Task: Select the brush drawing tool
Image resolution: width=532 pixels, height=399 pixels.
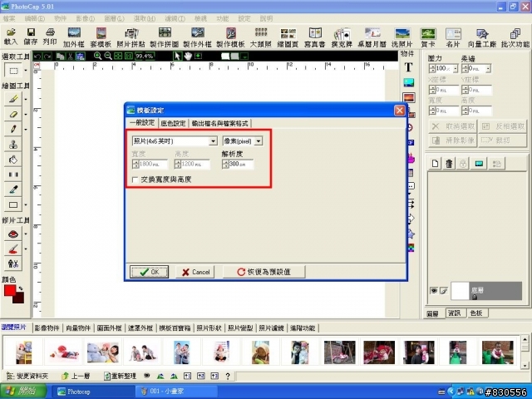Action: coord(13,99)
